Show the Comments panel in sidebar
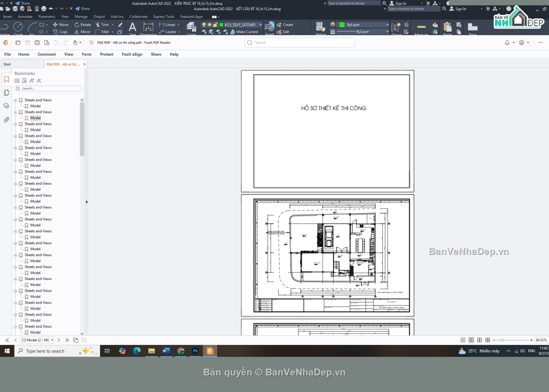Screen dimensions: 549x392 6,106
